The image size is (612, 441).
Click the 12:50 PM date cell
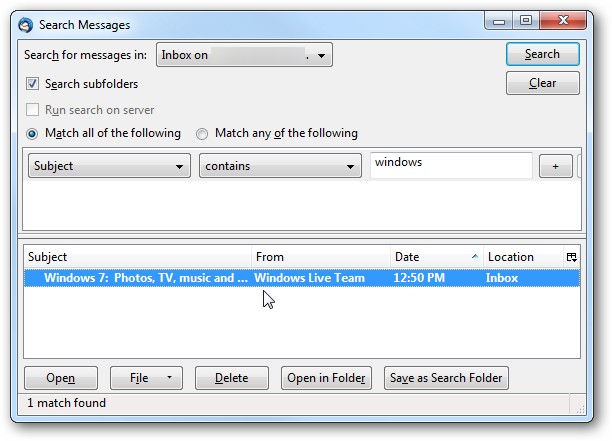[x=419, y=278]
